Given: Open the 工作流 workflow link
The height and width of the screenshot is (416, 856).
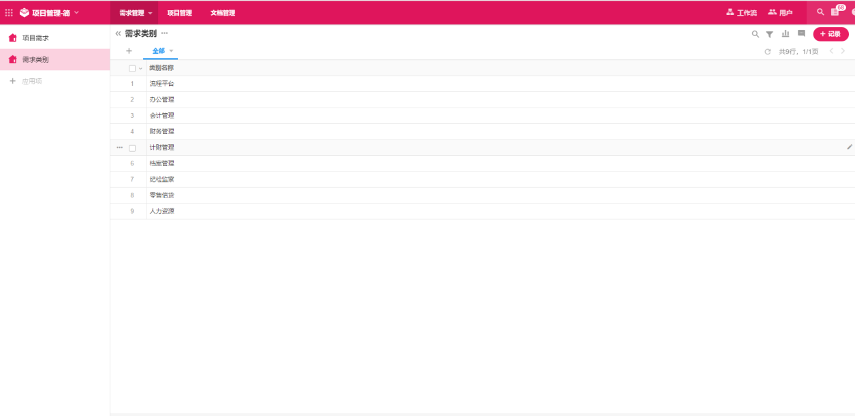Looking at the screenshot, I should point(741,12).
